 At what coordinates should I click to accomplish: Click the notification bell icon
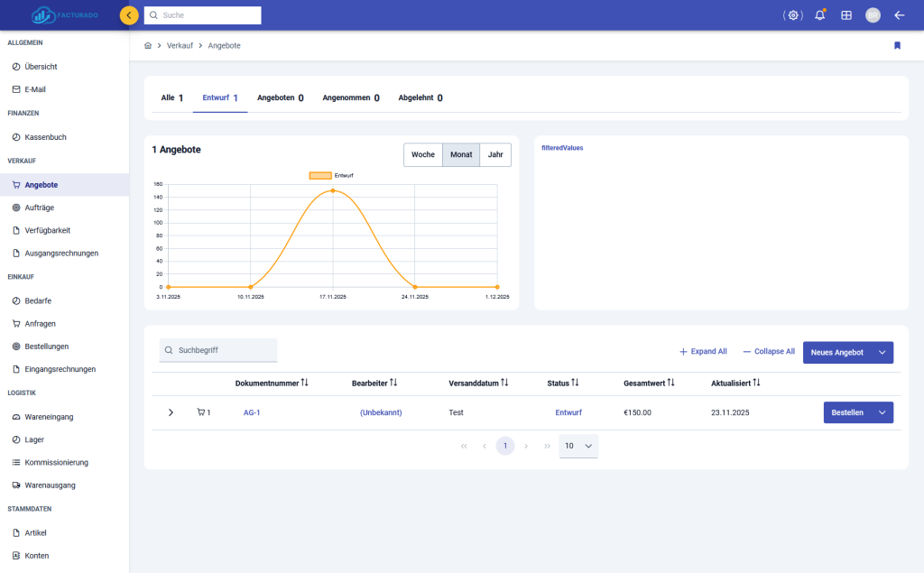click(819, 15)
